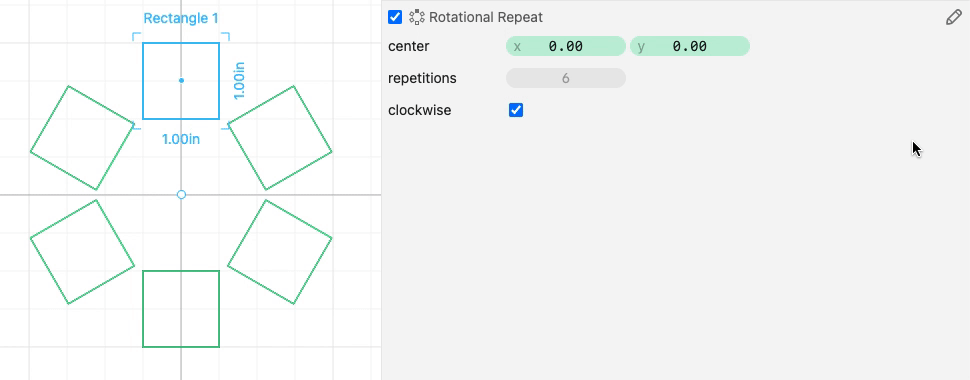The height and width of the screenshot is (380, 970).
Task: Uncheck the clockwise checkbox
Action: tap(516, 110)
